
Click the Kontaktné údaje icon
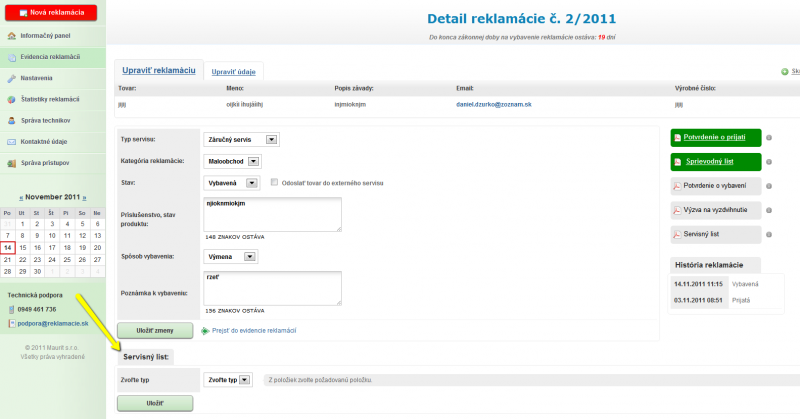pos(12,141)
